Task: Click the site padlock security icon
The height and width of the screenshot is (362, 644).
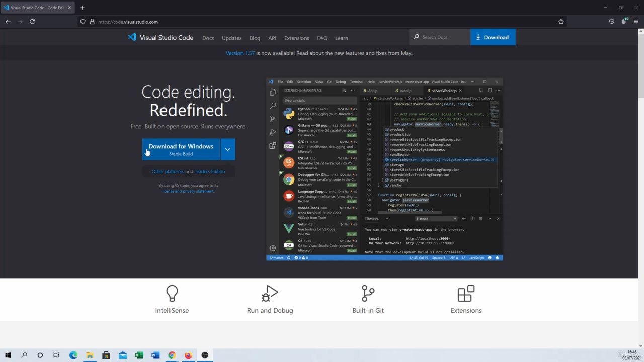Action: [x=92, y=22]
